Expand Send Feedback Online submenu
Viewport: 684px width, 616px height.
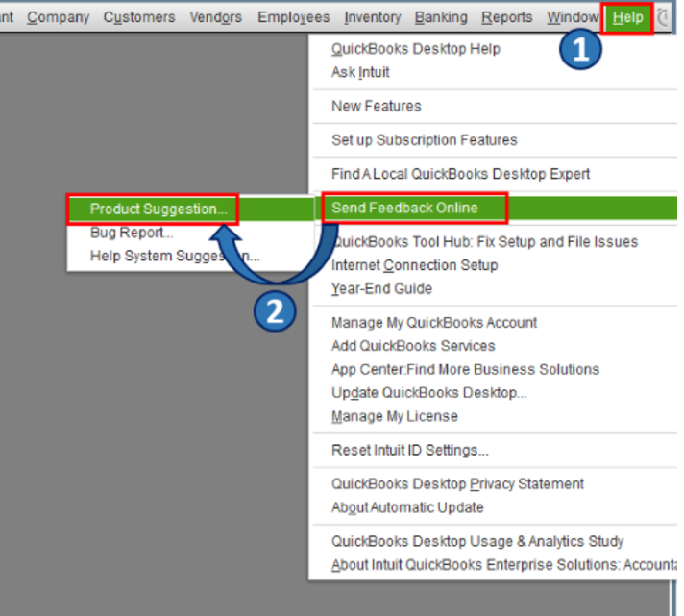495,209
